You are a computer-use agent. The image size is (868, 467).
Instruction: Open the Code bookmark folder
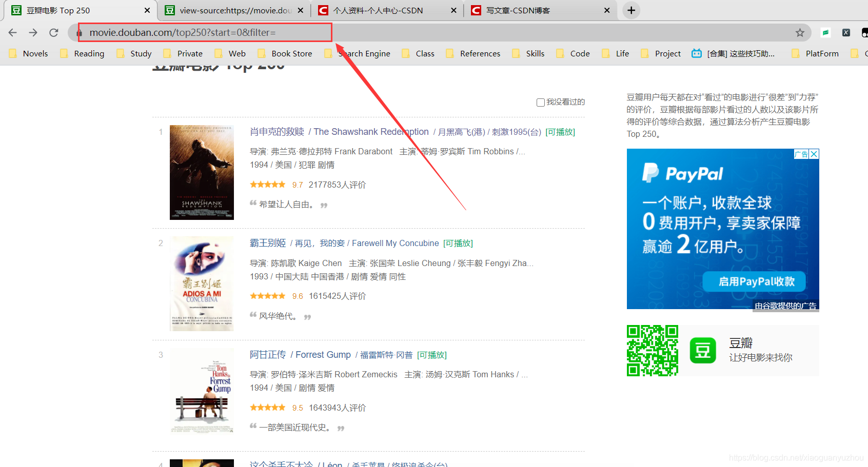click(x=573, y=53)
